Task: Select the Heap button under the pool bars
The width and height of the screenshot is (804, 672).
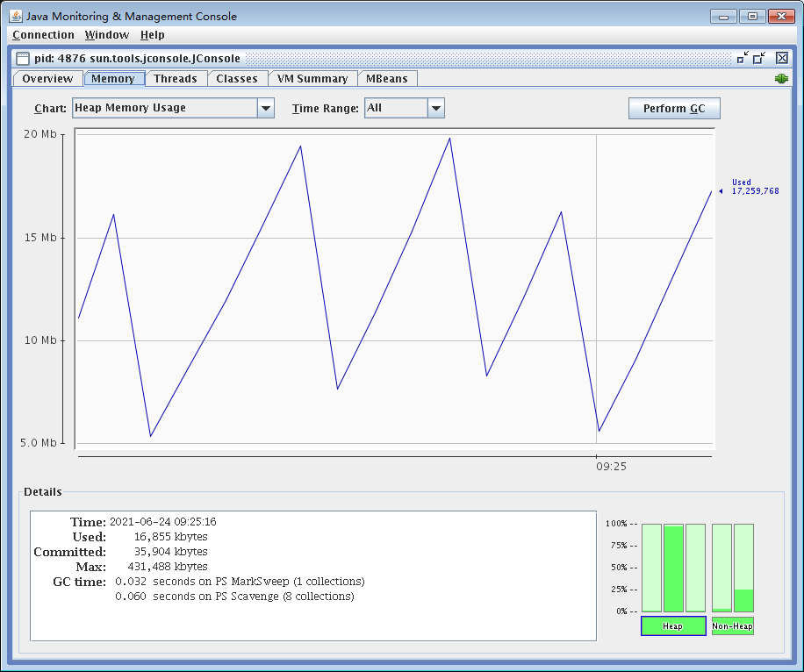Action: tap(673, 626)
